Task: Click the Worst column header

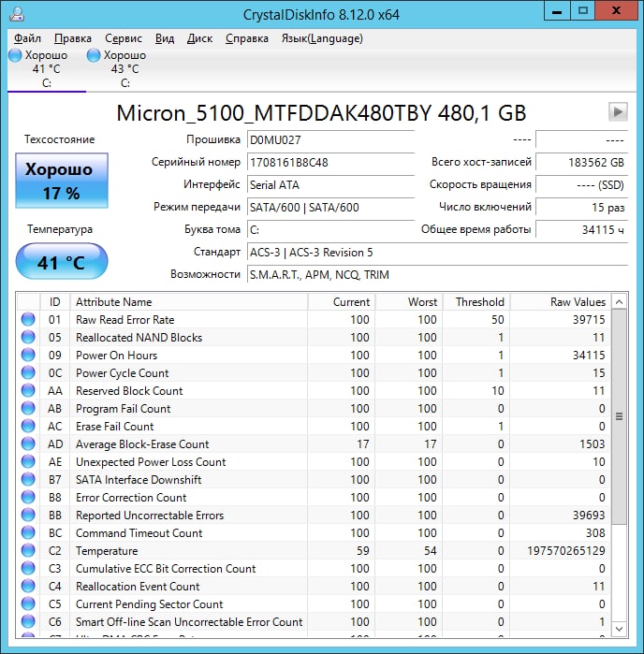Action: (x=409, y=301)
